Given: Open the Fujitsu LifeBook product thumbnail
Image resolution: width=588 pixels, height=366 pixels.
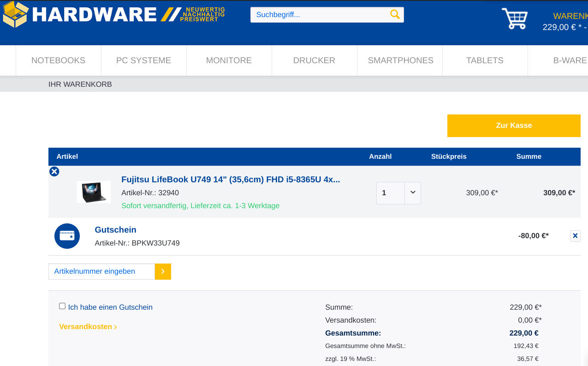Looking at the screenshot, I should tap(94, 192).
